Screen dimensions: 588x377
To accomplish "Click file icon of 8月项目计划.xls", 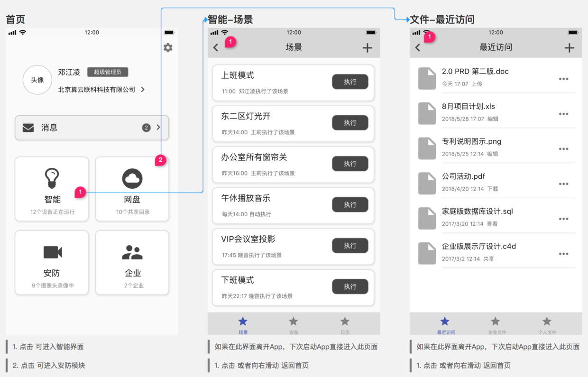I will (x=427, y=113).
